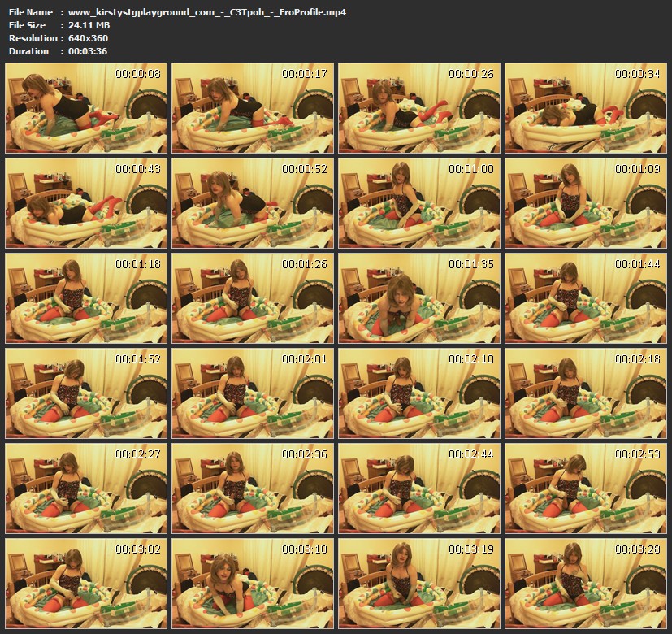Click the 00:00:34 frame
672x634 pixels.
click(585, 104)
